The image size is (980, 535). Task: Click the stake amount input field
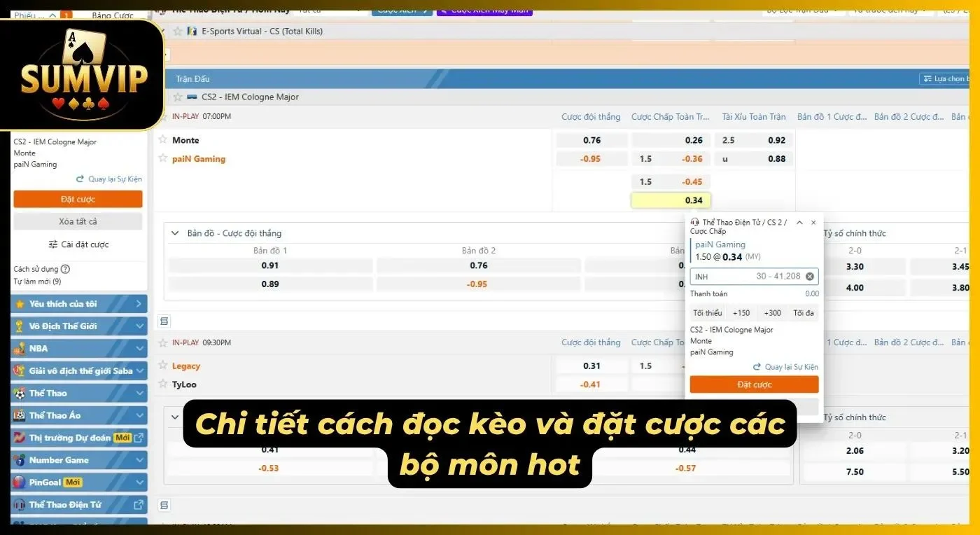tap(754, 277)
